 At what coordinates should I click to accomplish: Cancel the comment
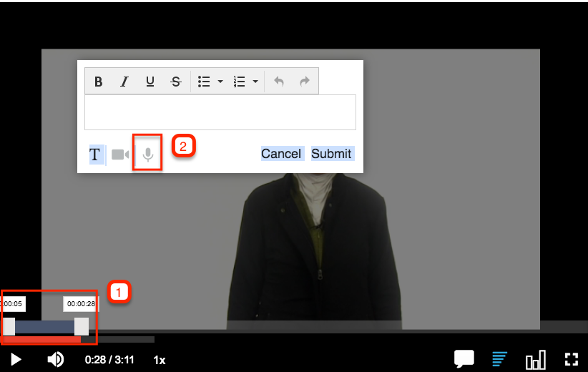click(281, 154)
